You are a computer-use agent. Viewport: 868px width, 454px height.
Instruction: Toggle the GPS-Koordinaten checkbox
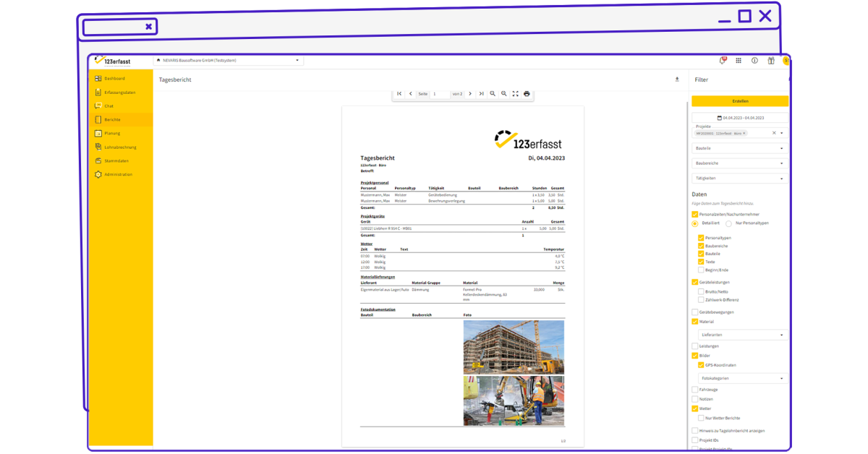pyautogui.click(x=701, y=365)
